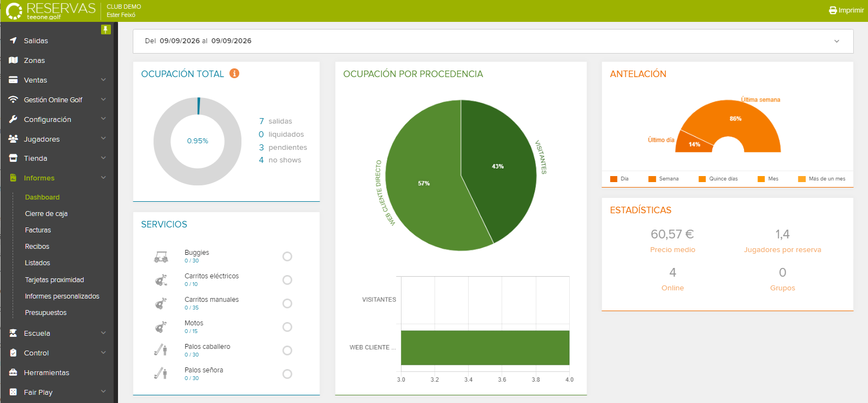This screenshot has width=868, height=403.
Task: Select the Buggies radio button
Action: click(x=287, y=256)
